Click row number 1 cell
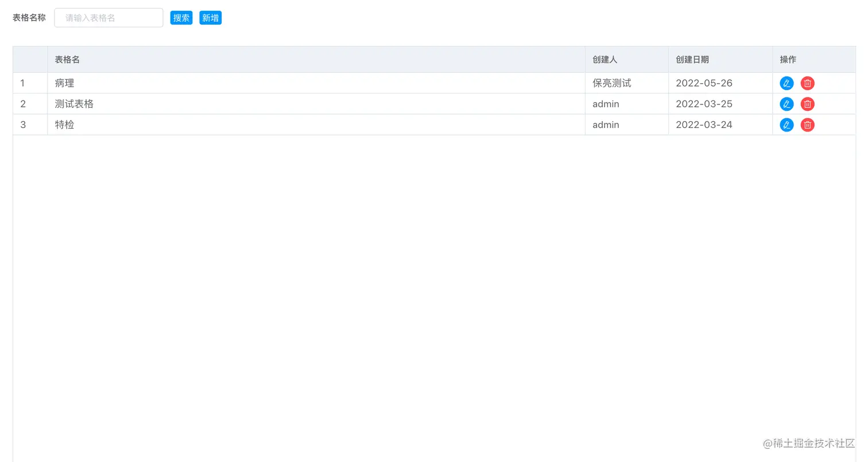The image size is (868, 462). tap(30, 83)
